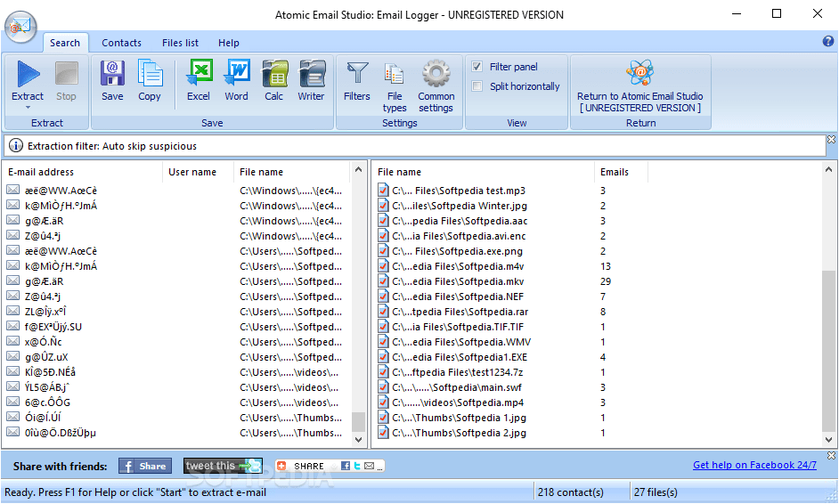Select file row Softpedia.TIF.TIF
The height and width of the screenshot is (504, 839).
click(x=597, y=327)
